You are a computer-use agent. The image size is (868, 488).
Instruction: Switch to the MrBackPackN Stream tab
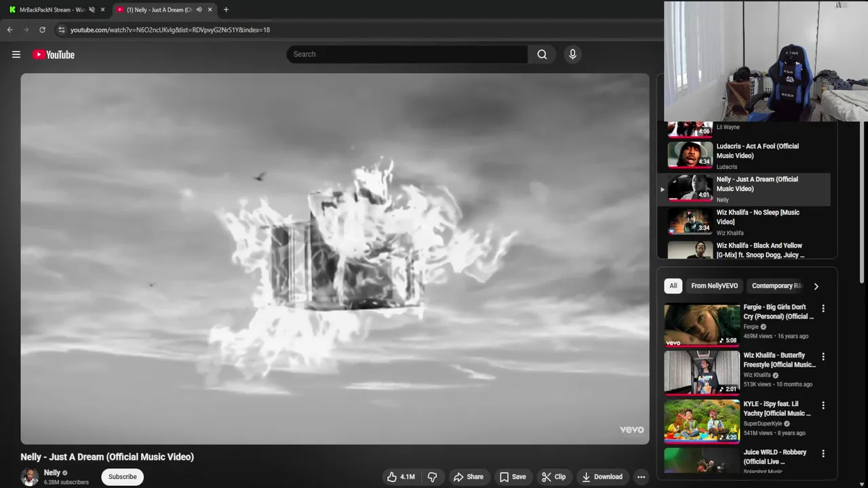click(x=52, y=9)
